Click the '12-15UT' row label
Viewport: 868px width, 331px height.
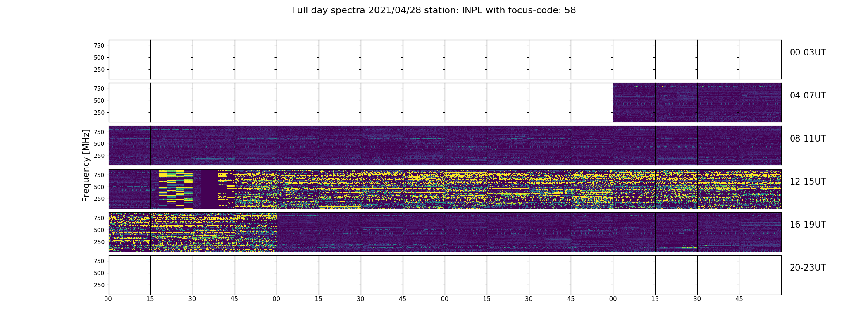808,182
